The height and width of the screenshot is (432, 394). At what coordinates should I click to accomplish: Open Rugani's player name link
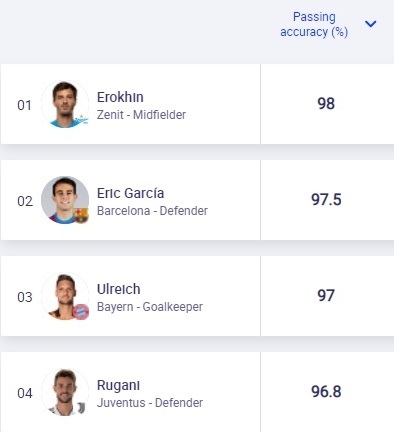coord(118,385)
